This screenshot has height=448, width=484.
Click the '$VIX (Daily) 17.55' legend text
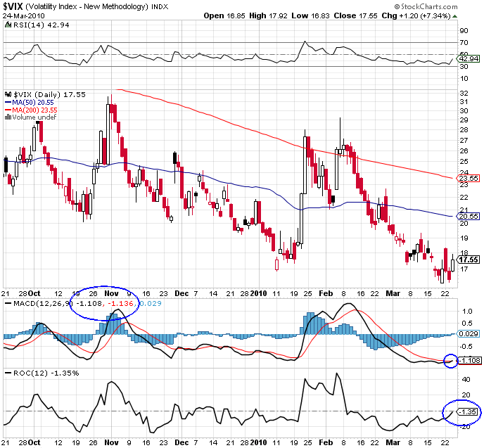pos(49,95)
